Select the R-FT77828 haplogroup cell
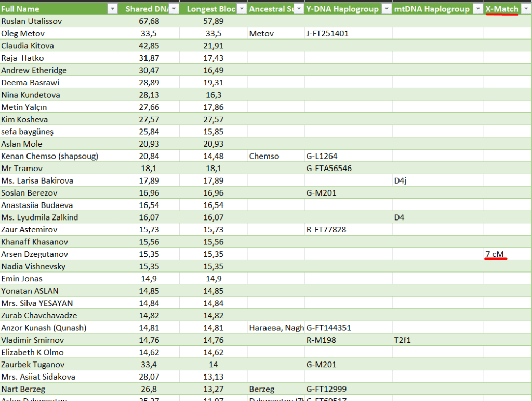This screenshot has height=401, width=532. tap(326, 230)
